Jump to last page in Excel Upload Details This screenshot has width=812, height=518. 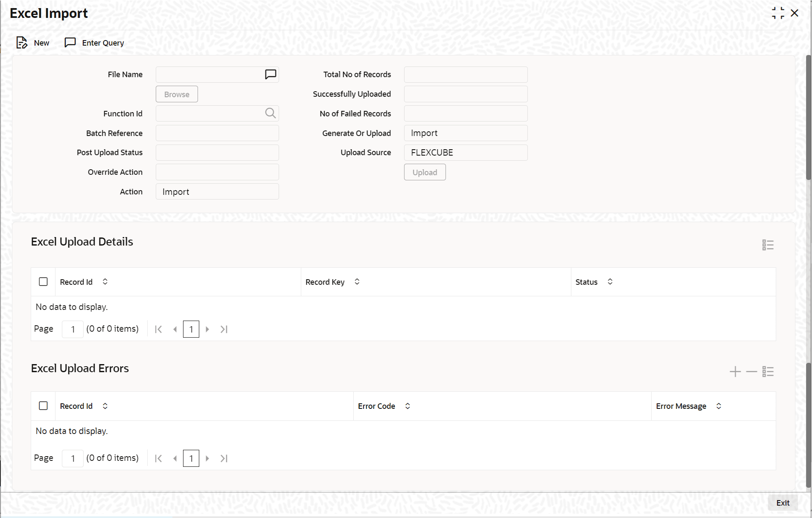point(224,329)
